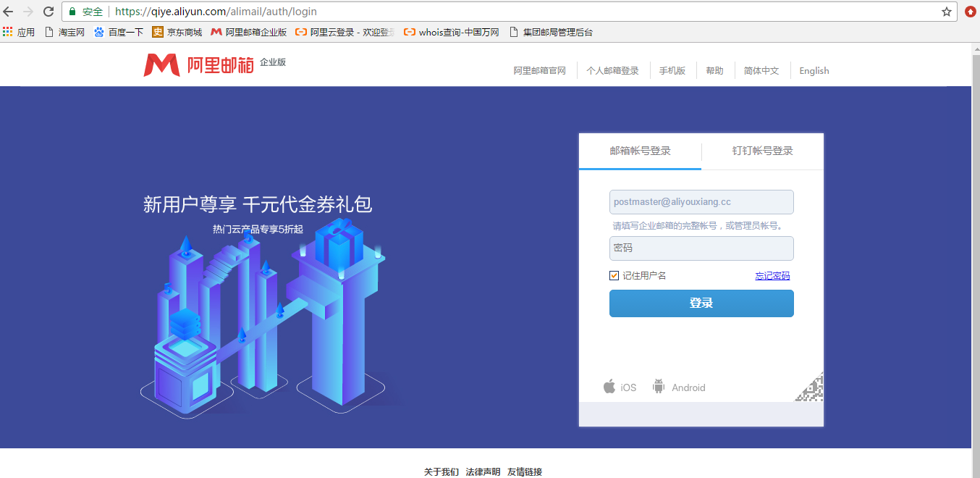980x478 pixels.
Task: Click the Alimail red M logo
Action: point(161,65)
